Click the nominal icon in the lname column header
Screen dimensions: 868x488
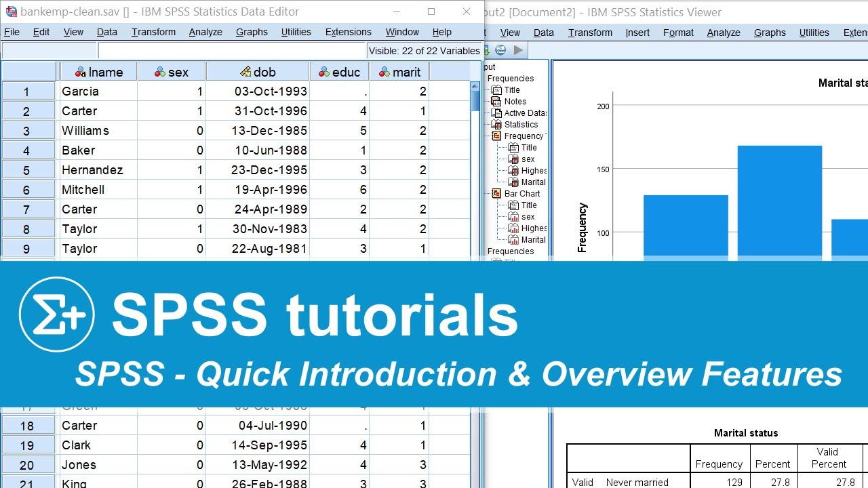click(x=81, y=72)
